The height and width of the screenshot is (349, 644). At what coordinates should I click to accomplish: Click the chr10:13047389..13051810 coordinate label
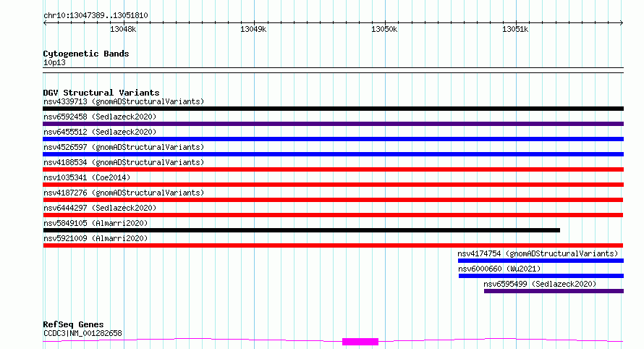point(96,15)
